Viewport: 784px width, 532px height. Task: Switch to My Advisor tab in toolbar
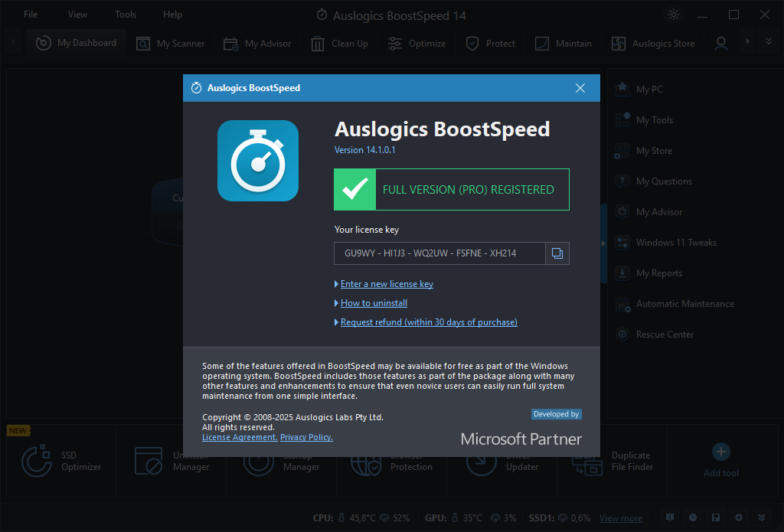coord(257,44)
